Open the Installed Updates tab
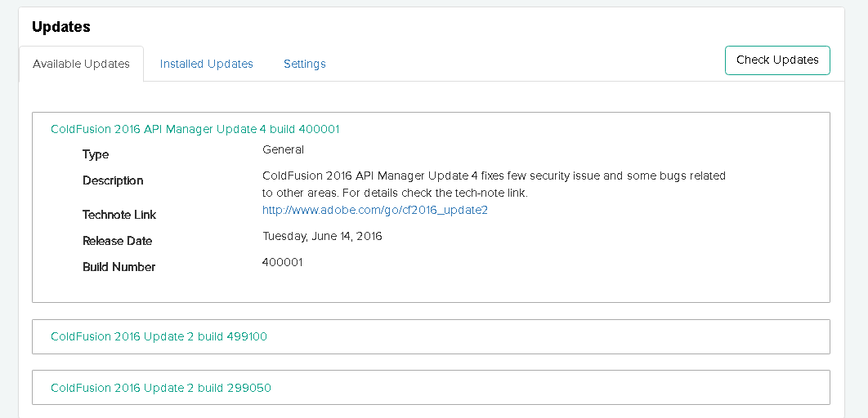 point(206,64)
